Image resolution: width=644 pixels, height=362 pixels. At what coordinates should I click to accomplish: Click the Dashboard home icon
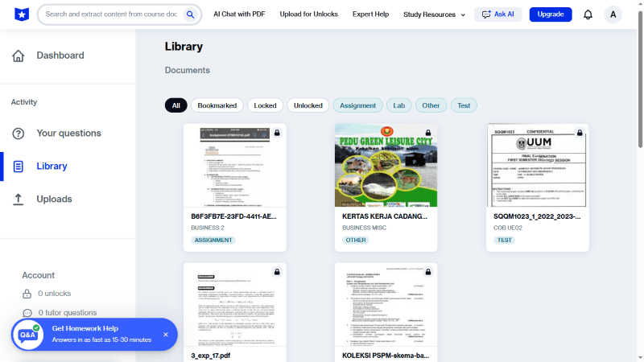pyautogui.click(x=19, y=56)
